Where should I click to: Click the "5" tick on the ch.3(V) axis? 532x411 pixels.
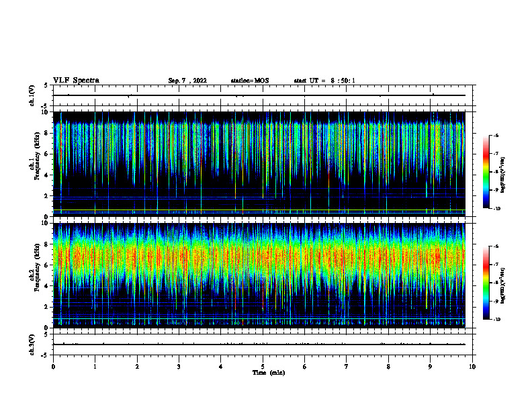46,334
